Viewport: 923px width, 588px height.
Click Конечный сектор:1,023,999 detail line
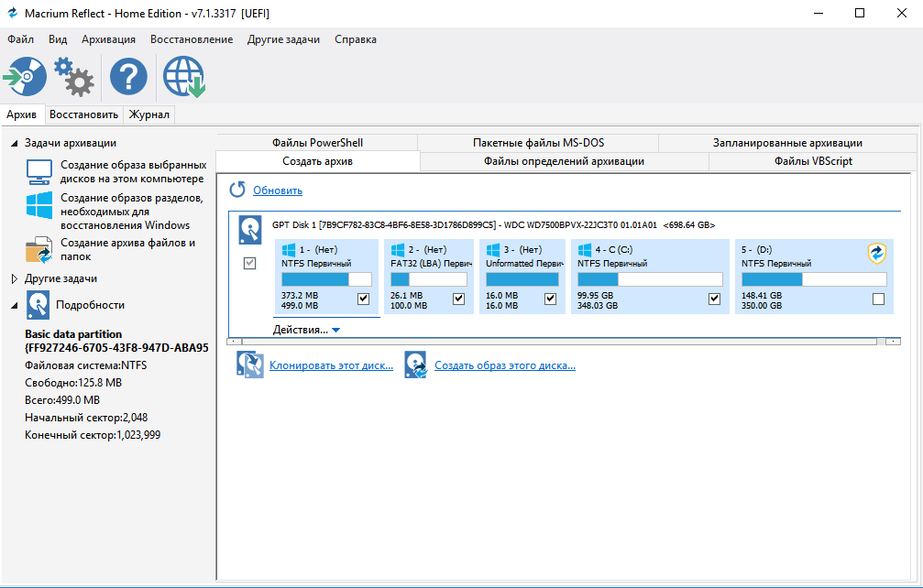click(93, 435)
